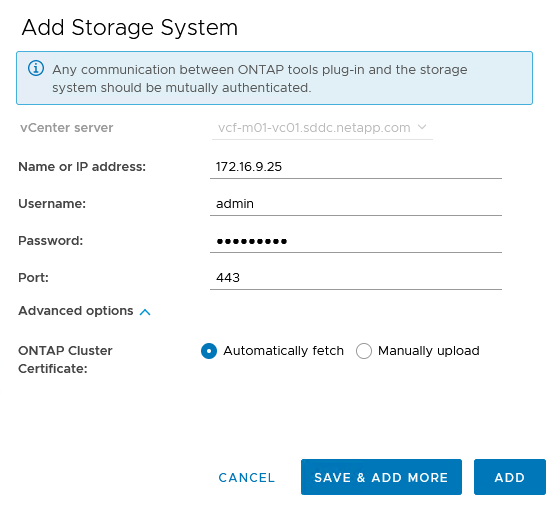Click the ADD button

[x=510, y=477]
